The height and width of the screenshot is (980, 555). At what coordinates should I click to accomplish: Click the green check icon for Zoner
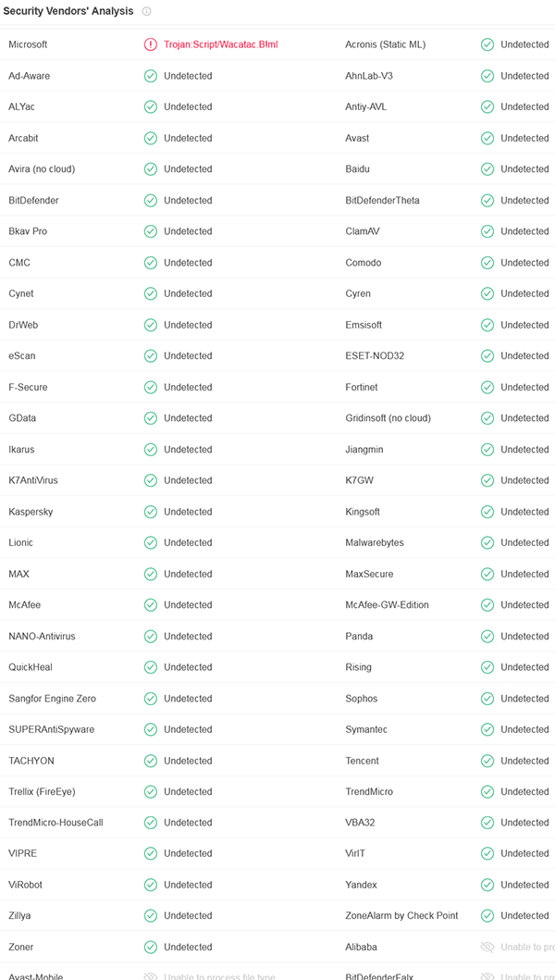[x=151, y=947]
